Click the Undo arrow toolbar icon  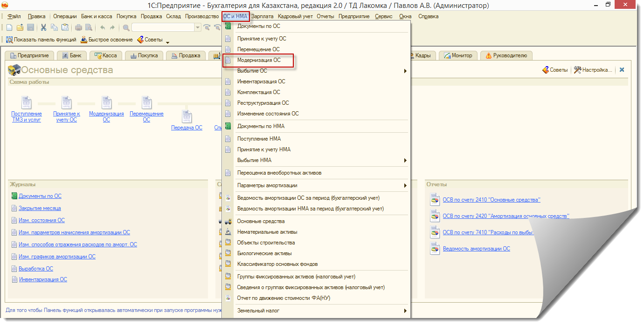click(x=103, y=27)
